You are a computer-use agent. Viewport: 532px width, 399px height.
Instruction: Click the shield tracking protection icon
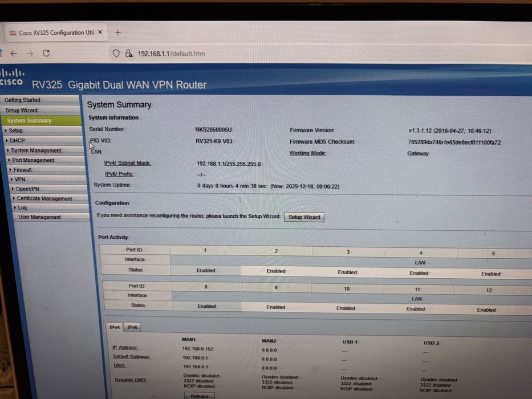(116, 53)
